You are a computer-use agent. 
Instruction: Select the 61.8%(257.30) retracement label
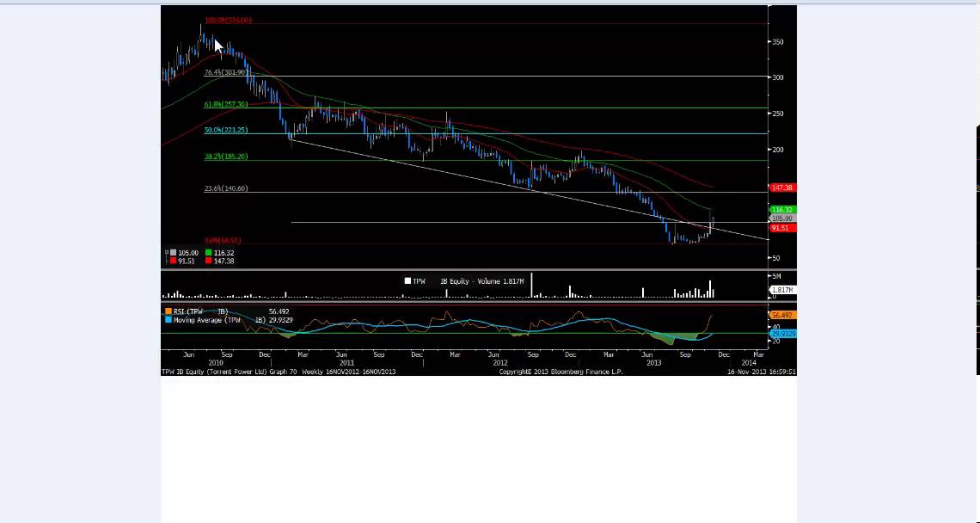[225, 104]
